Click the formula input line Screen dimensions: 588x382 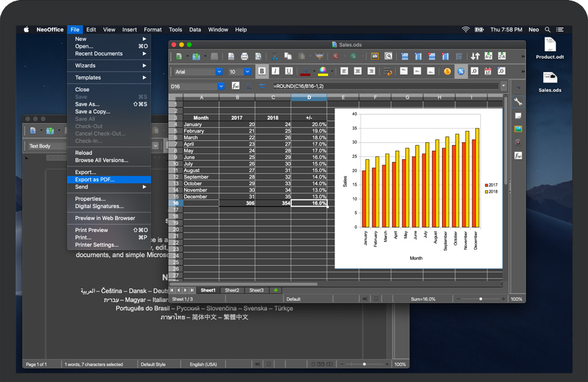point(386,86)
